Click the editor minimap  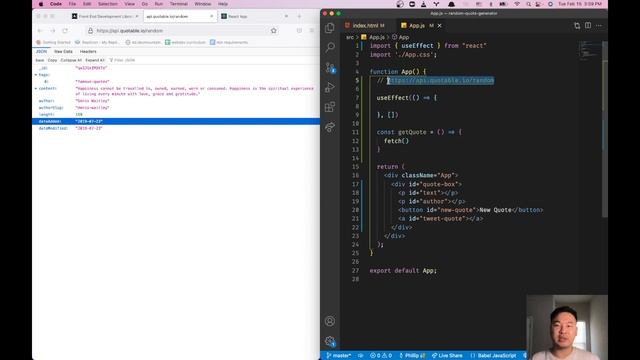(x=589, y=50)
